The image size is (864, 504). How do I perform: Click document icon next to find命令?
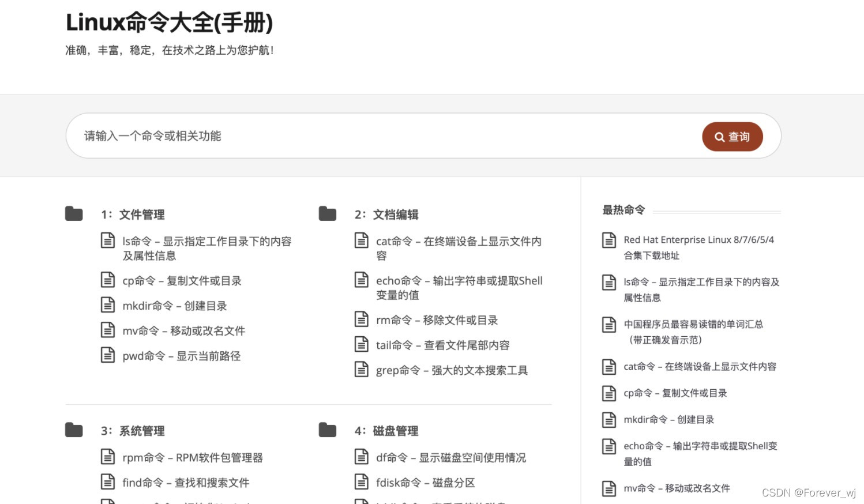(x=108, y=482)
